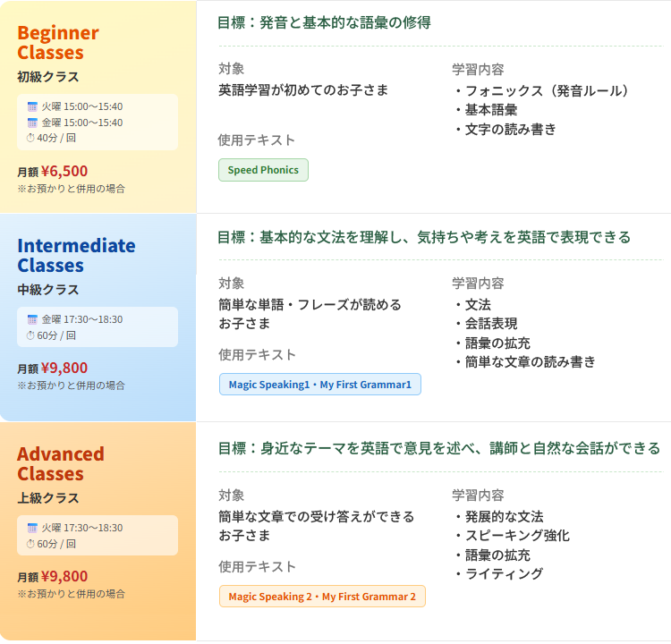The height and width of the screenshot is (644, 671).
Task: Click calendar icon in the Advanced Classes schedule
Action: tap(32, 528)
